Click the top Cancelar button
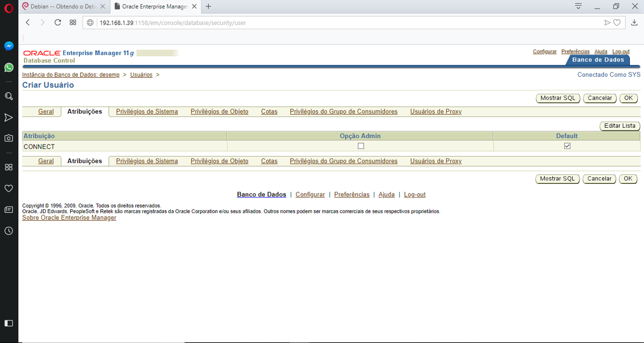Screen dimensions: 644x343 [600, 99]
